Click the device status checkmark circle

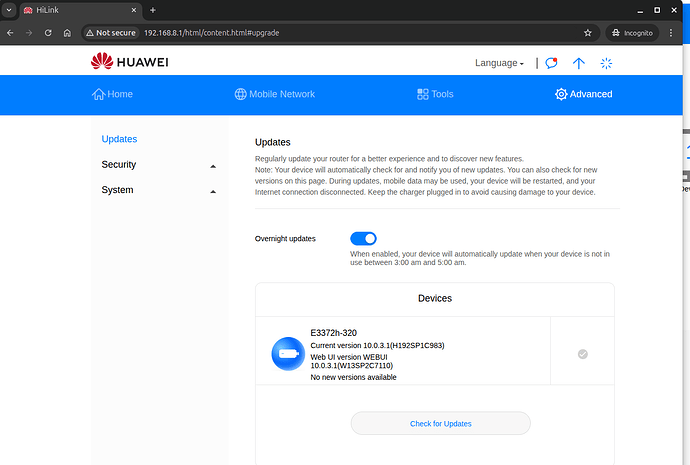(x=583, y=353)
